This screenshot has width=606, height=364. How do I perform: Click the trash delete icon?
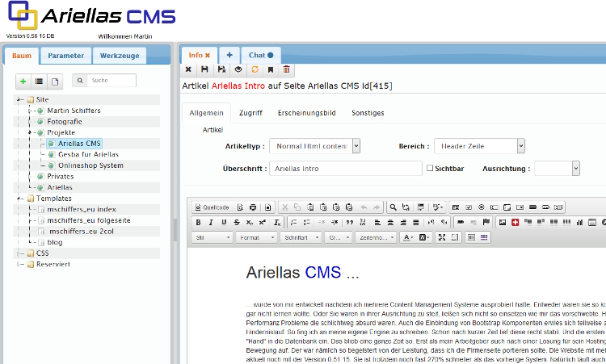point(286,69)
